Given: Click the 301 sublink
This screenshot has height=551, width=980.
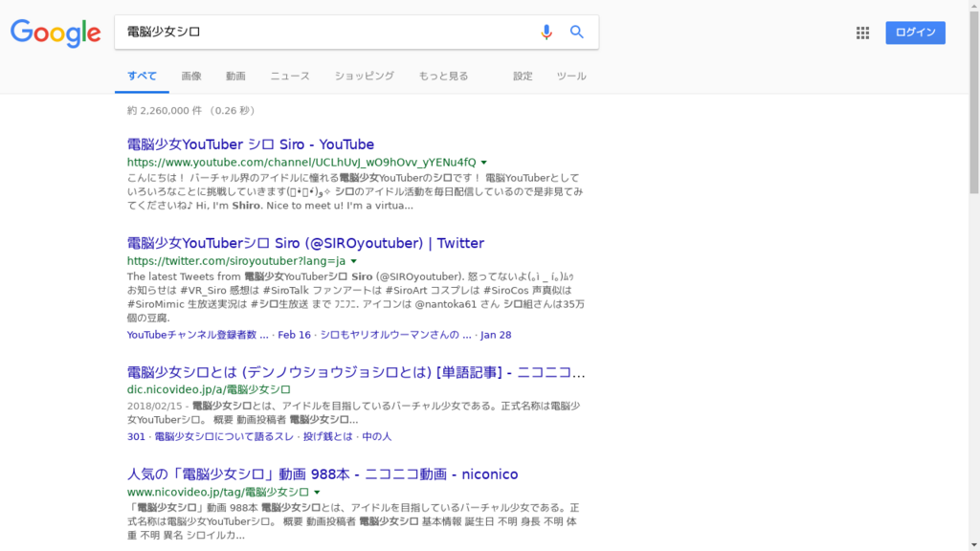Looking at the screenshot, I should (x=136, y=436).
